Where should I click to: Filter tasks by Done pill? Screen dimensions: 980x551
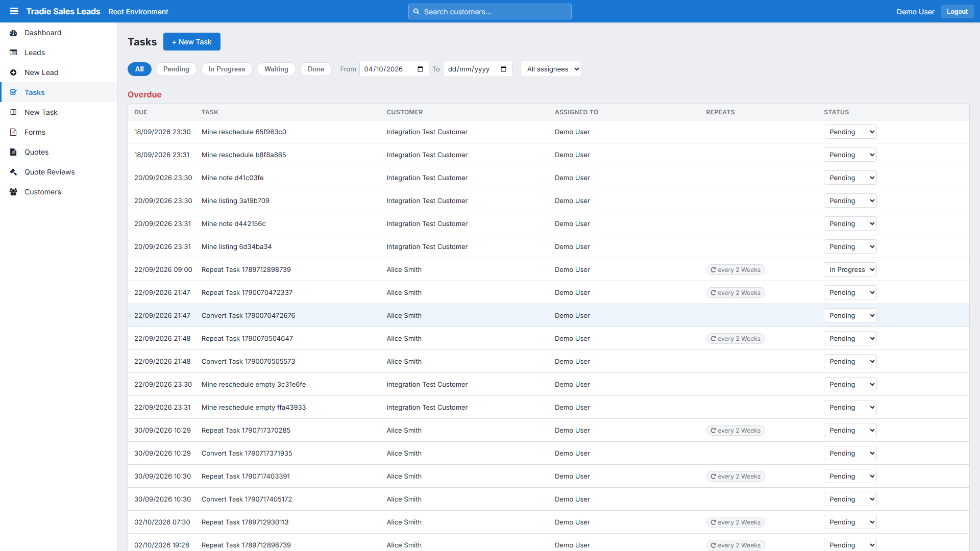pos(316,69)
